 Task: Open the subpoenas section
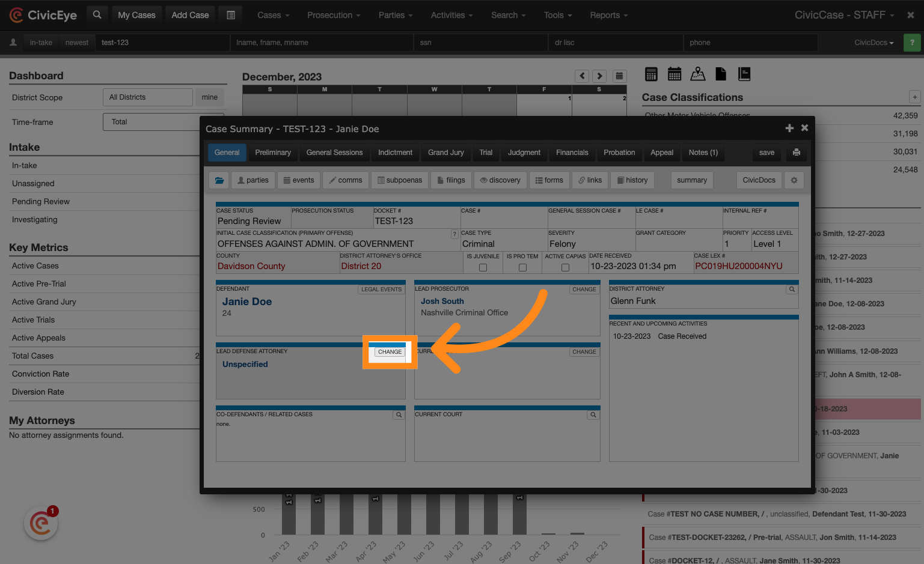click(400, 180)
